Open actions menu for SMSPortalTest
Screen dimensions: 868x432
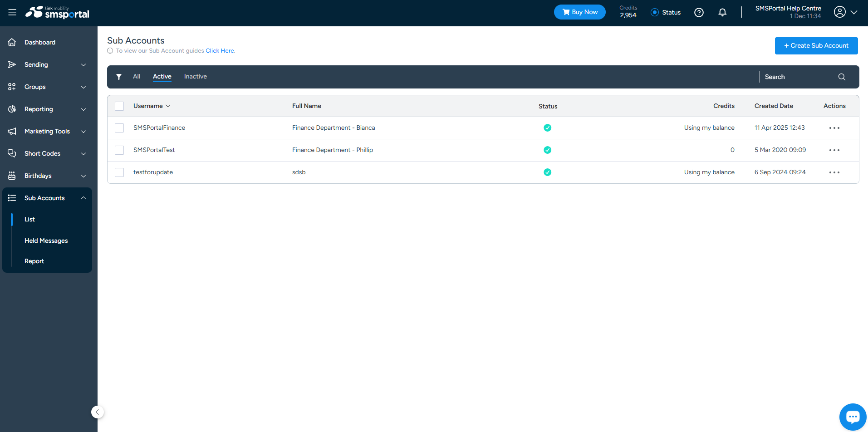[834, 150]
